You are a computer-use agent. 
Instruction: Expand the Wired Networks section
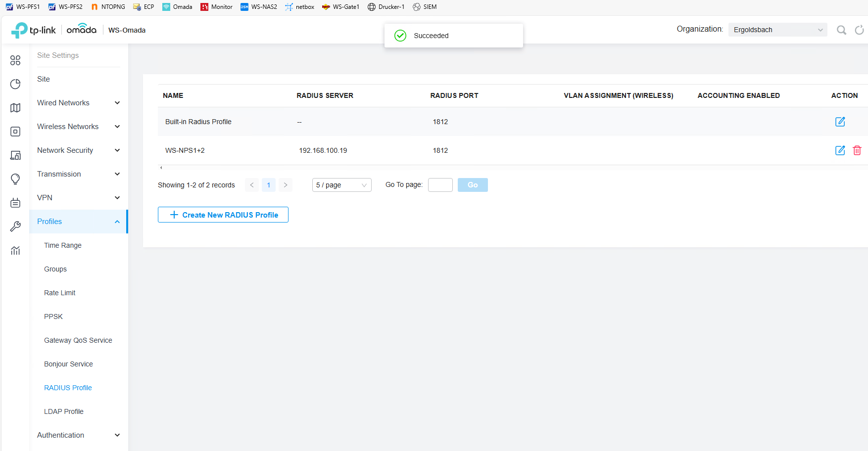pos(78,103)
